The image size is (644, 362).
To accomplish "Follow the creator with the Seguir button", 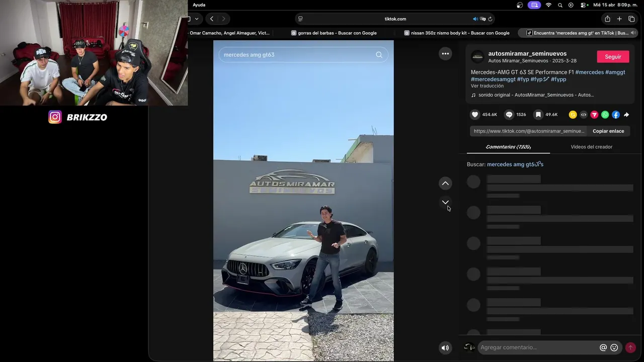I will point(613,57).
